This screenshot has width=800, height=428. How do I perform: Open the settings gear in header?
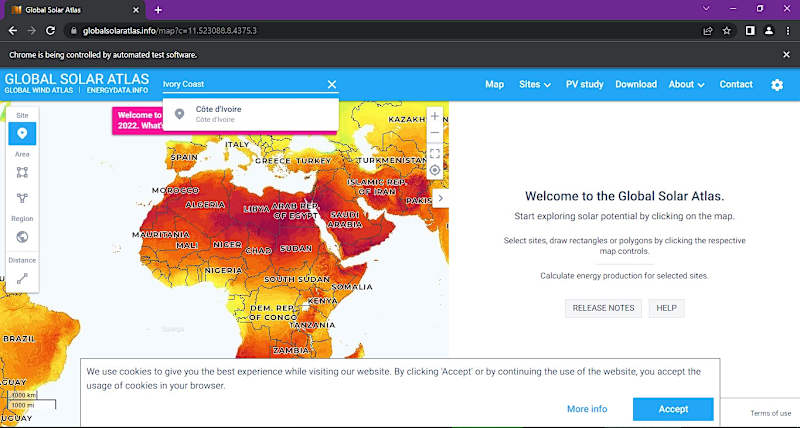click(777, 85)
